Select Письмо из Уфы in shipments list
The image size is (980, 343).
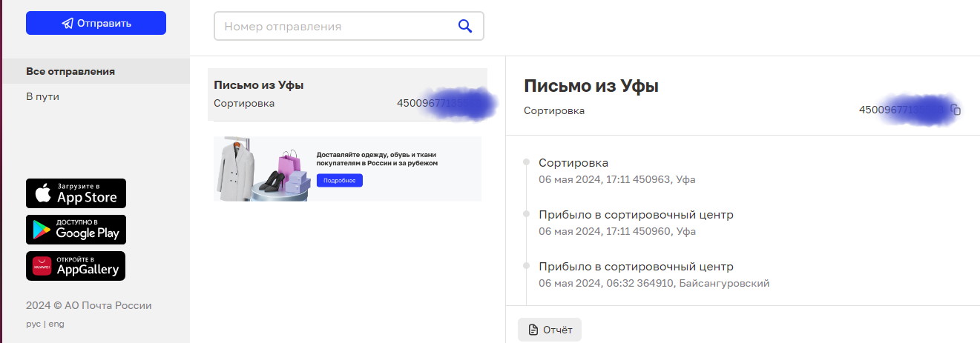tap(347, 94)
